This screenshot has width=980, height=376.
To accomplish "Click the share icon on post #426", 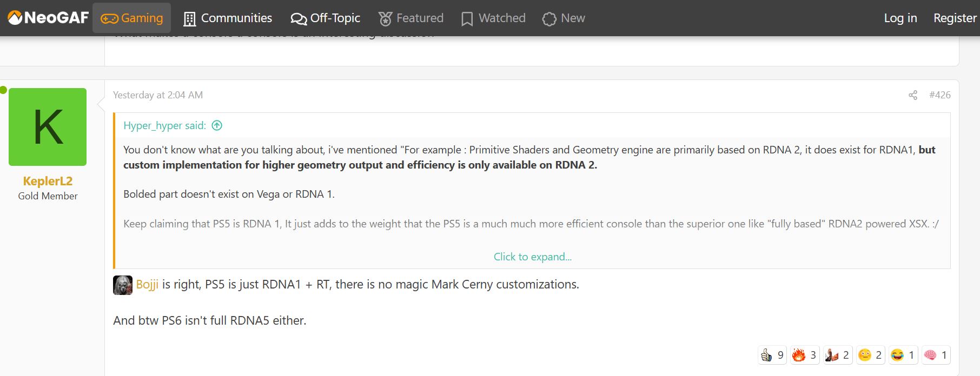I will [913, 95].
